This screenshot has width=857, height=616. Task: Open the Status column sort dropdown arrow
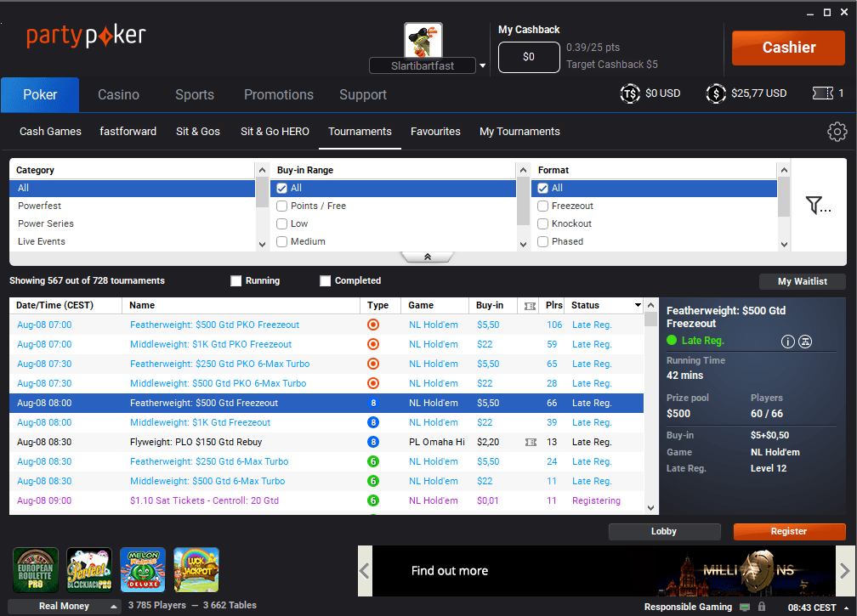click(x=638, y=305)
